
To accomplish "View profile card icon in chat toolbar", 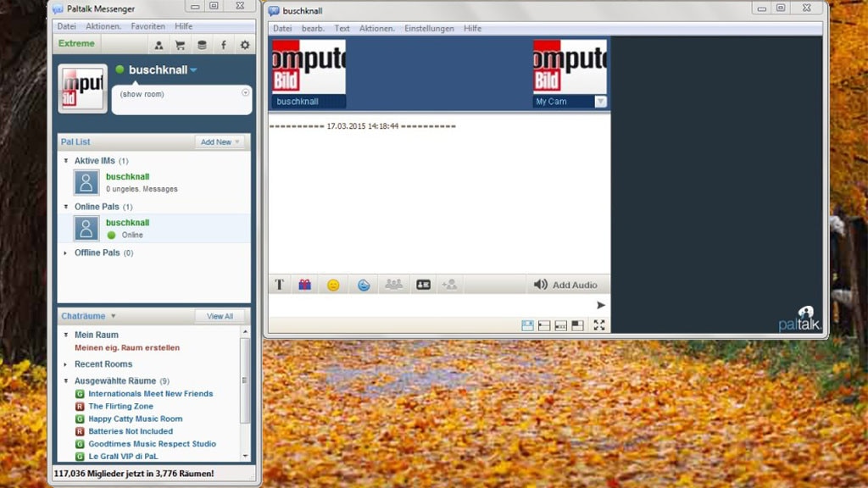I will pos(423,284).
